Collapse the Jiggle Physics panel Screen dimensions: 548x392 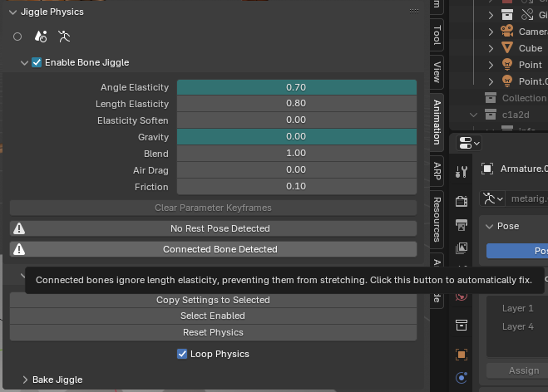[13, 12]
